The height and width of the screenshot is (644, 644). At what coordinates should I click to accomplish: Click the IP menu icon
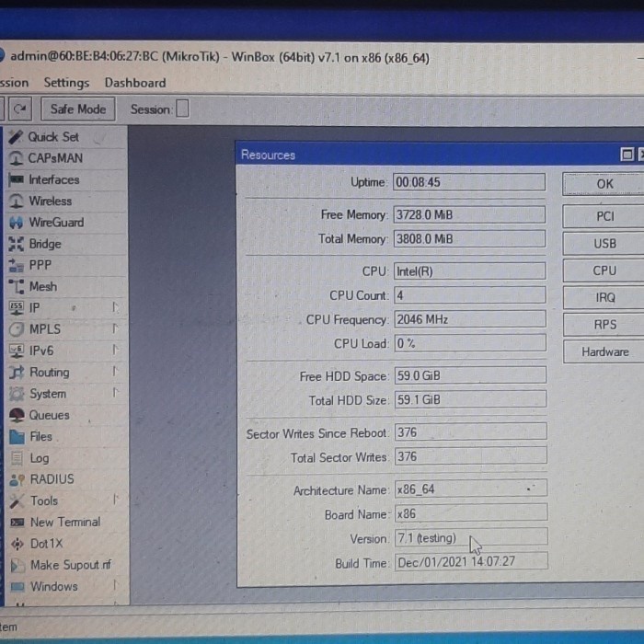tap(17, 308)
